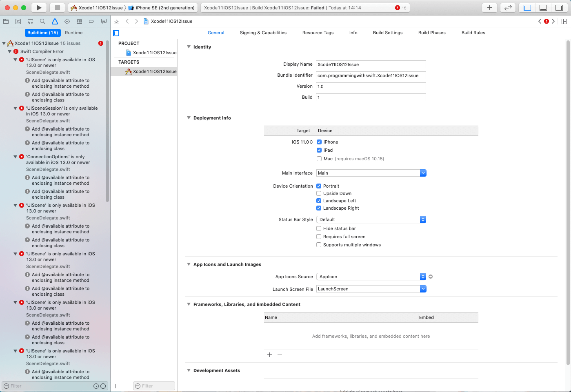Go back in editor history
571x392 pixels.
coord(127,21)
